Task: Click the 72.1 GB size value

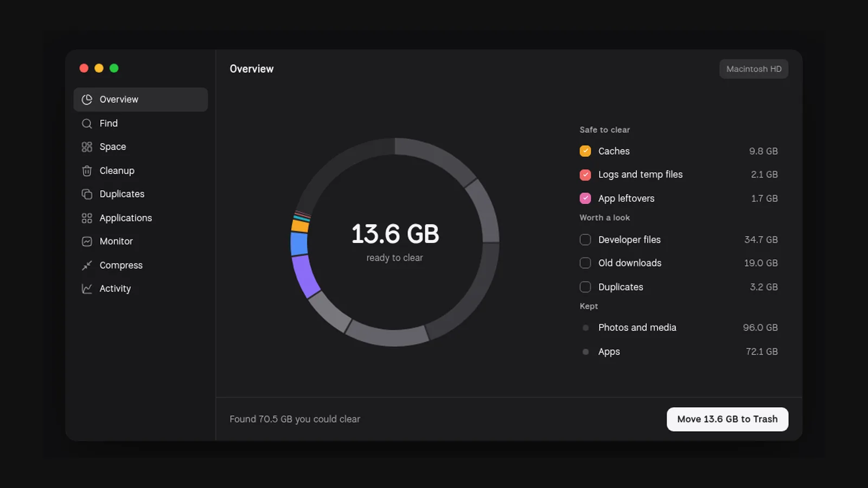Action: (762, 351)
